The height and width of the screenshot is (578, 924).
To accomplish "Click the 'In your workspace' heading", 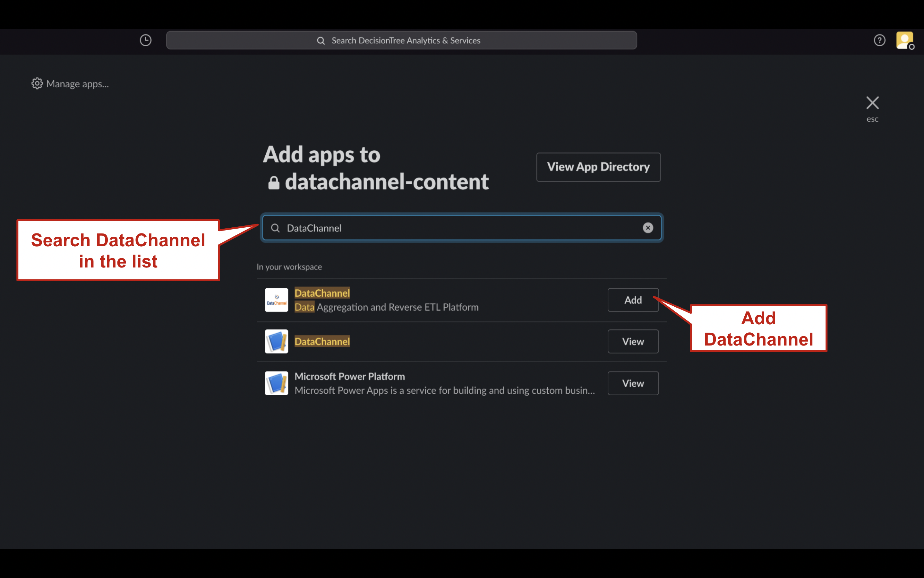I will [289, 267].
